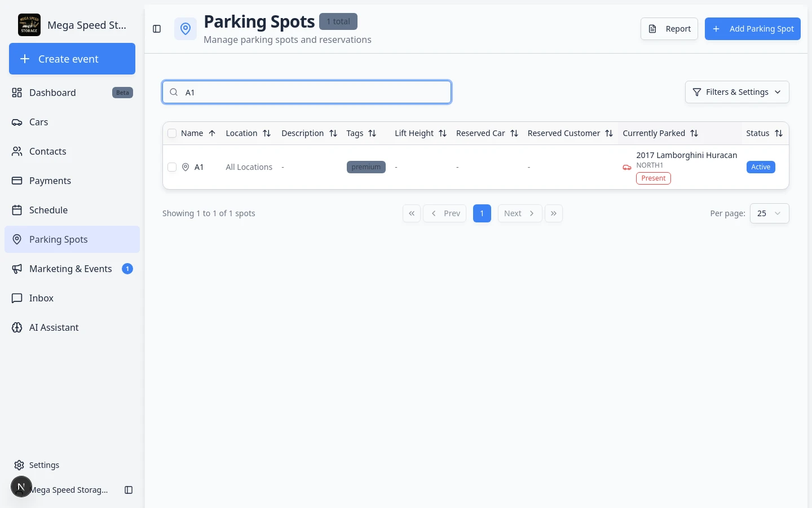
Task: Jump to last page with double-right arrows
Action: pos(554,213)
